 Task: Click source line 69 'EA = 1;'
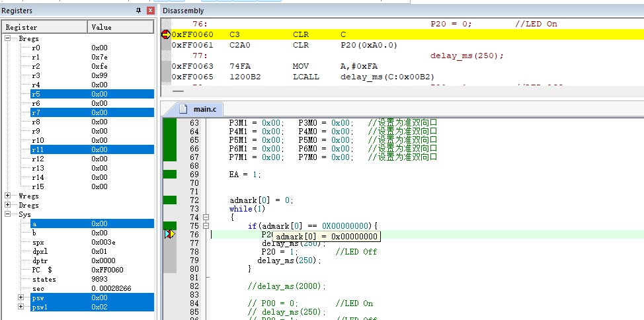point(245,174)
